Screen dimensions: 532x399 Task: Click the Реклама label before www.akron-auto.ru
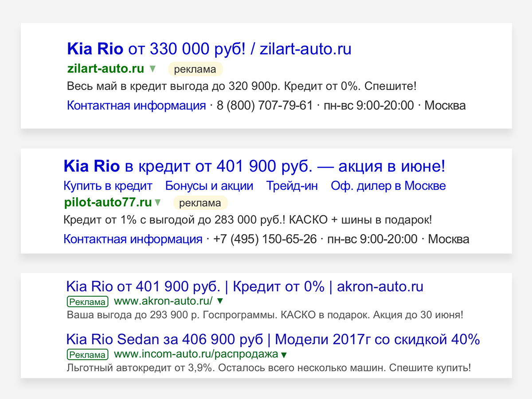[x=87, y=302]
